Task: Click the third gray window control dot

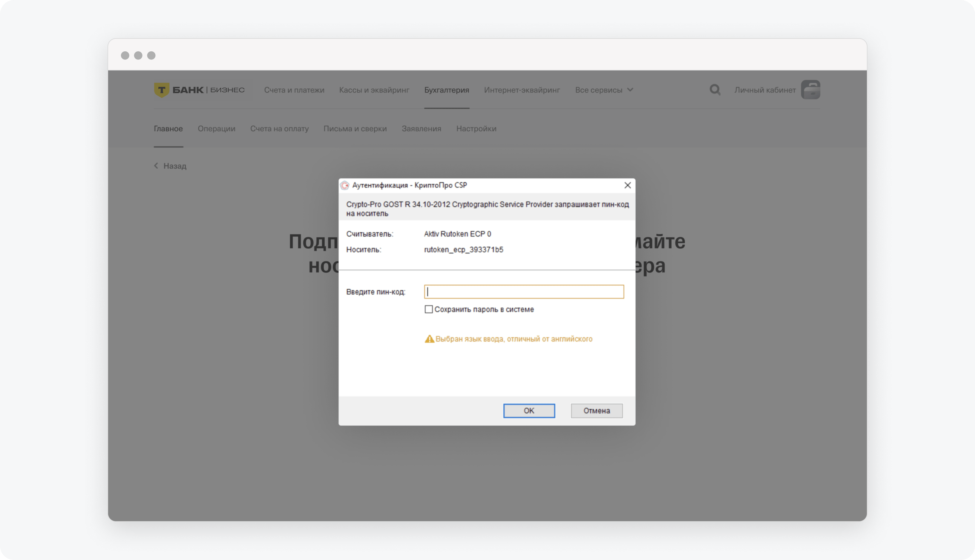Action: pyautogui.click(x=151, y=56)
